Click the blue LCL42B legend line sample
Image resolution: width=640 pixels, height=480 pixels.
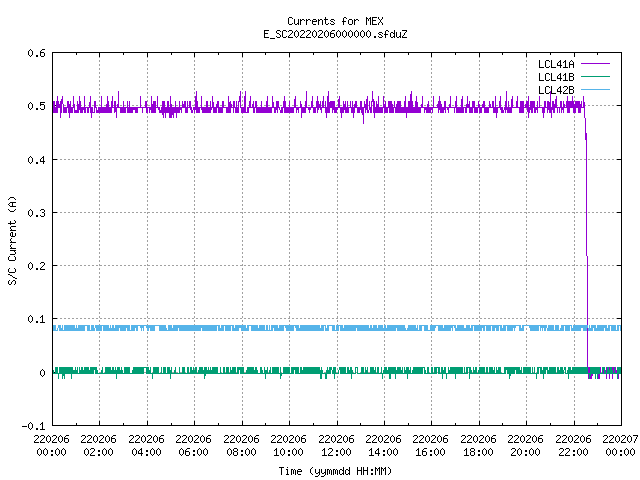pos(595,89)
